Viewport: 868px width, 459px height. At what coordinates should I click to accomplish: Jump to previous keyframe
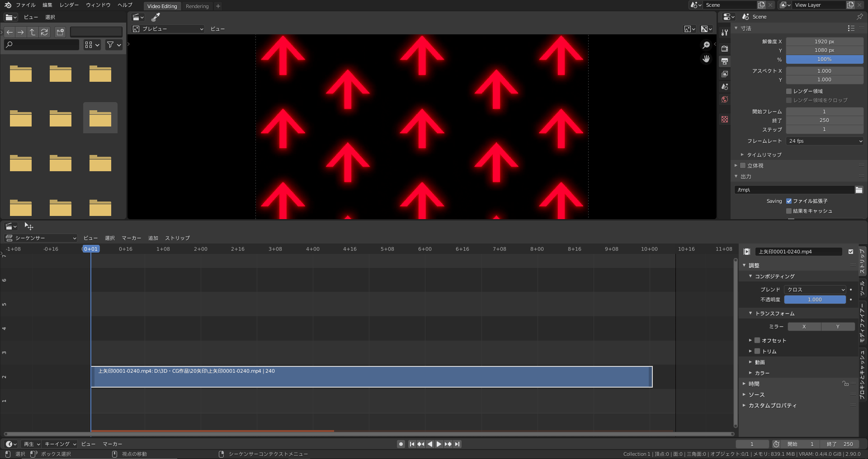coord(421,444)
